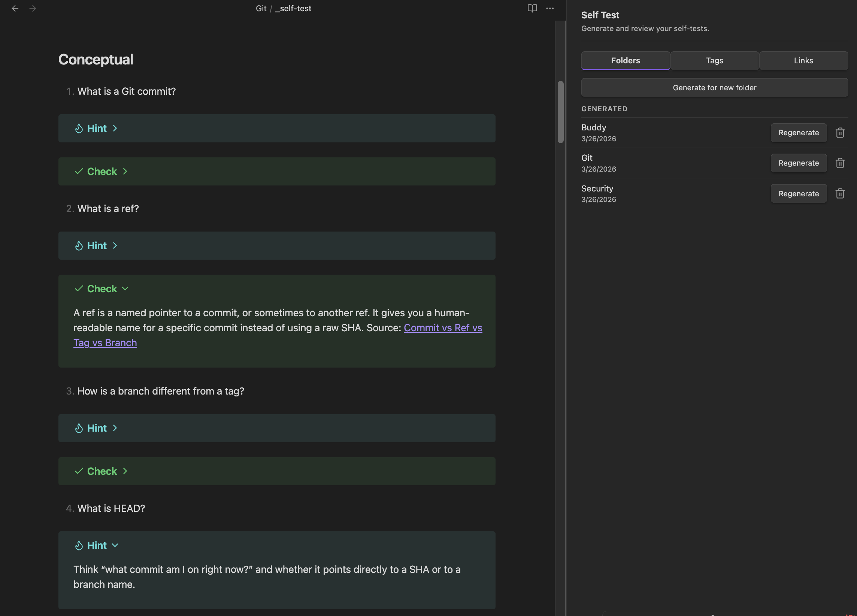The image size is (857, 616).
Task: Click 'Generate for new folder' button
Action: (x=714, y=88)
